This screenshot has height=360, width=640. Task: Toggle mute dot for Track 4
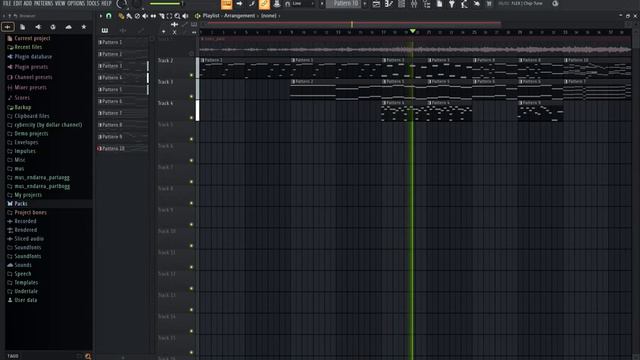point(191,118)
